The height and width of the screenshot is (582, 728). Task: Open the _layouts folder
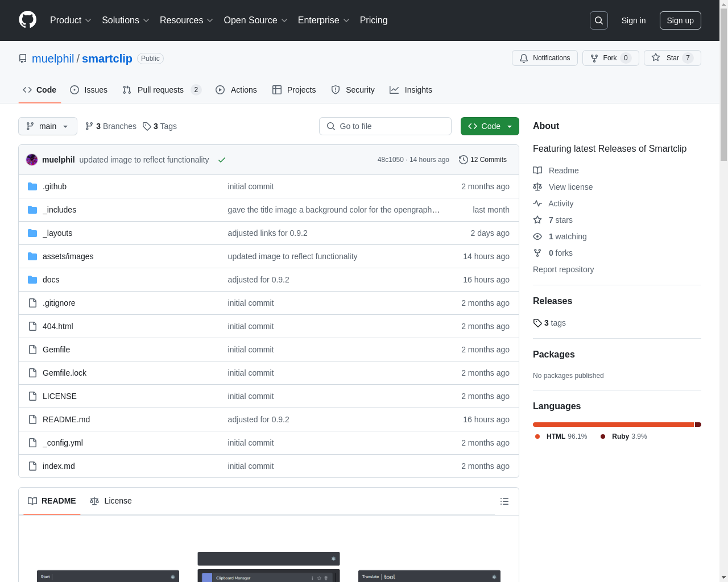pyautogui.click(x=57, y=233)
